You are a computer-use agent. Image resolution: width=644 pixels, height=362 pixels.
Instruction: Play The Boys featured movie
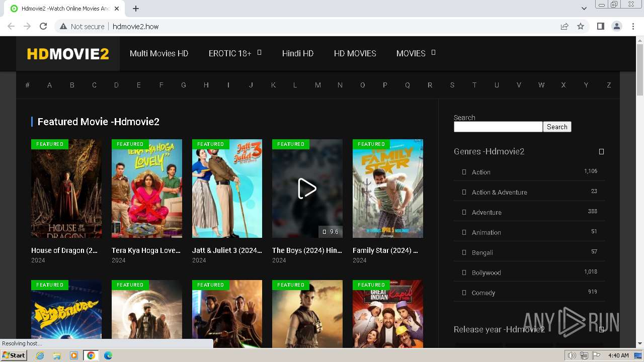(307, 189)
